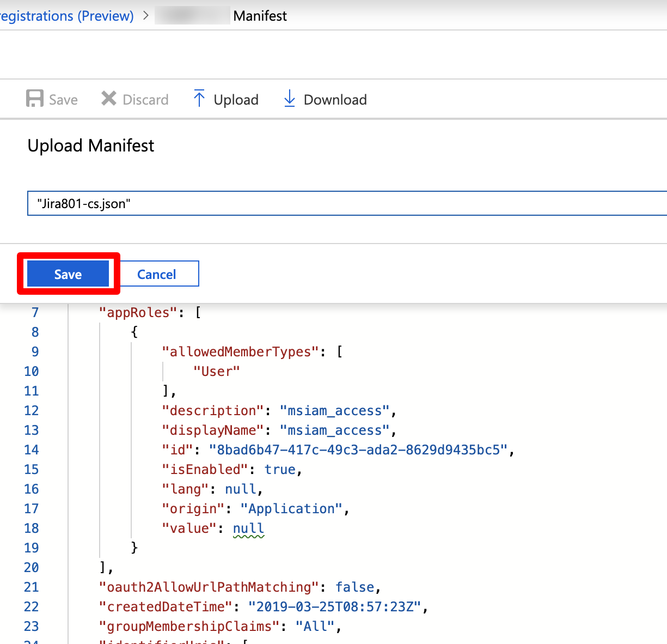Click the Discard X icon
Viewport: 667px width, 644px height.
(109, 99)
